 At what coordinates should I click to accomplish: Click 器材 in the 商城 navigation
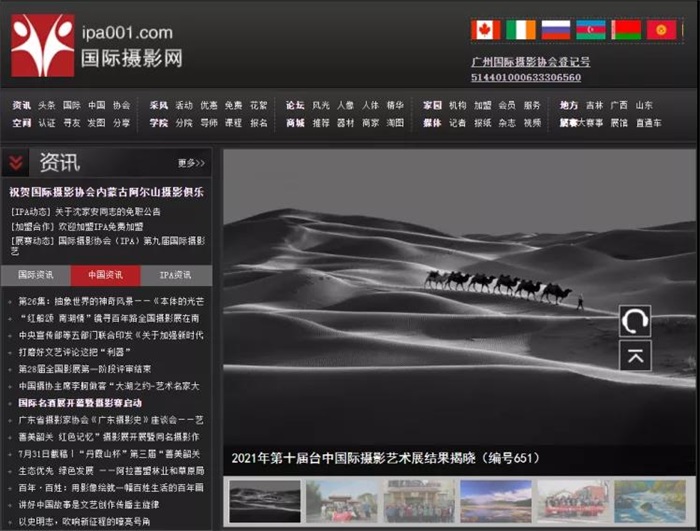[x=346, y=123]
